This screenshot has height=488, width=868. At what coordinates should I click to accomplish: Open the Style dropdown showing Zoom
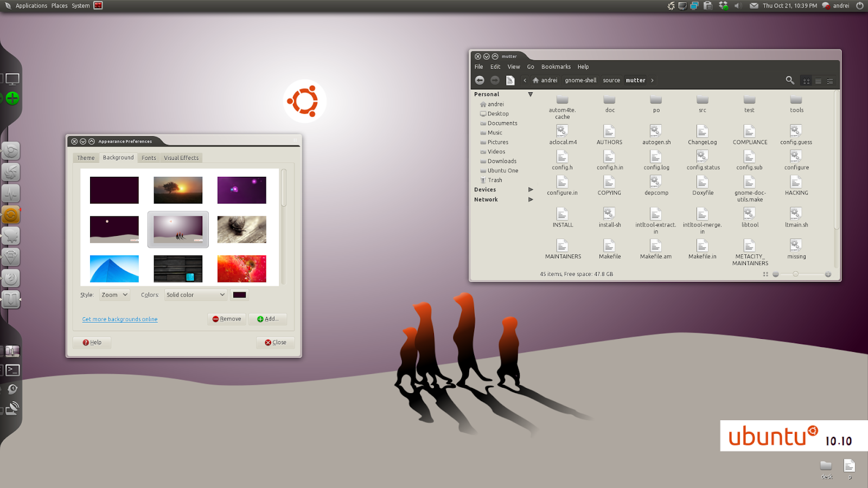[x=114, y=295]
